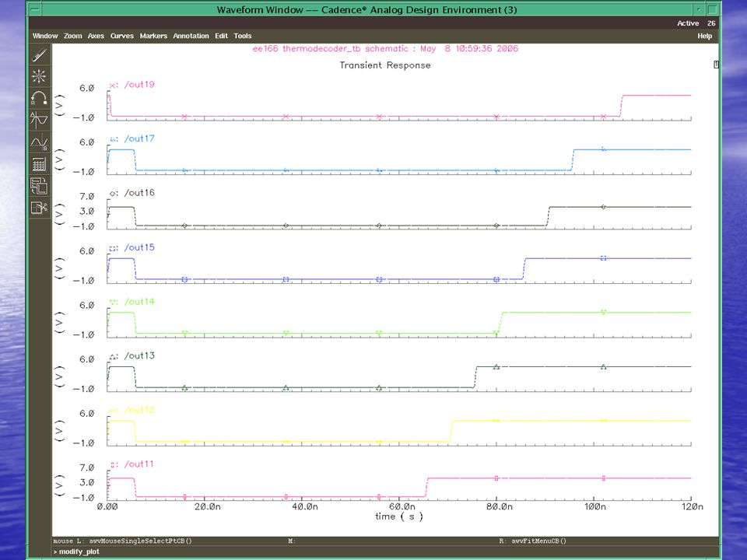Activate the Crosshair Marker B icon
This screenshot has width=747, height=560.
coord(39,142)
